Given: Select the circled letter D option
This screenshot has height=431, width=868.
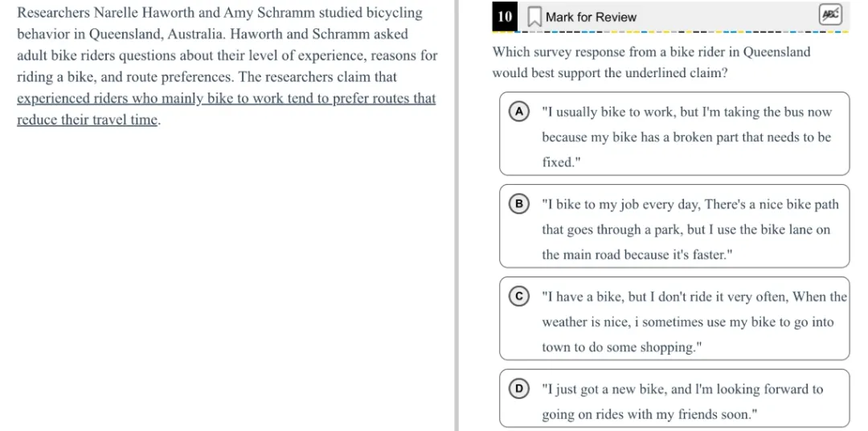Looking at the screenshot, I should (520, 389).
